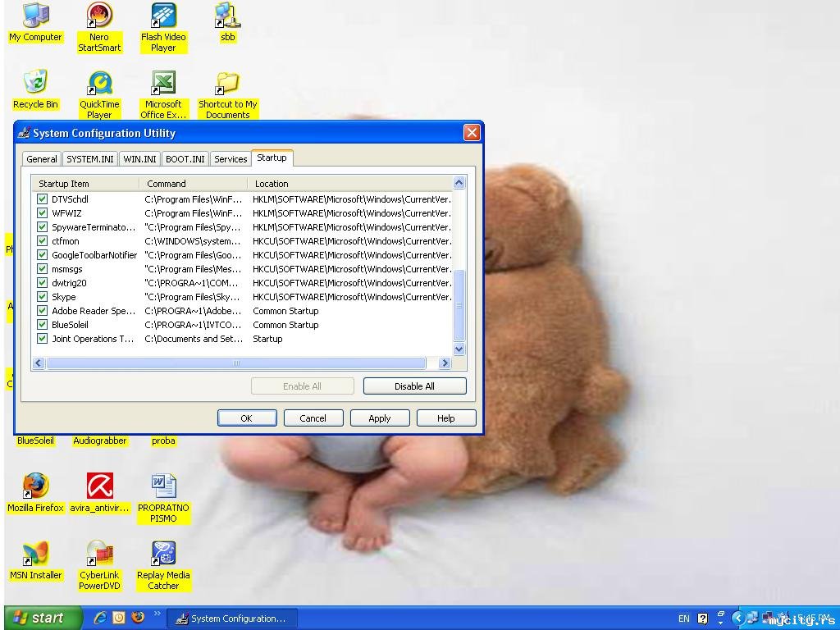The image size is (840, 630).
Task: Launch MSN Installer icon
Action: 35,560
